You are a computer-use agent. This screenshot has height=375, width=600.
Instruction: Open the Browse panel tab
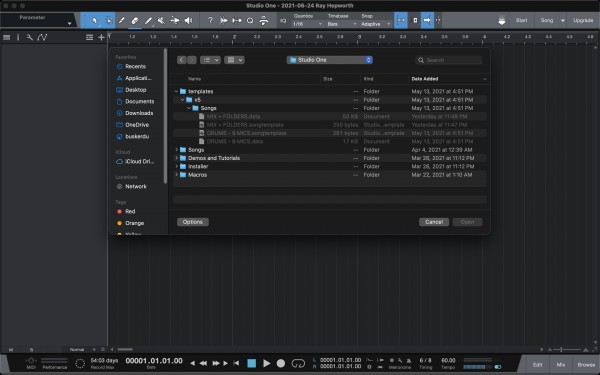click(x=586, y=365)
